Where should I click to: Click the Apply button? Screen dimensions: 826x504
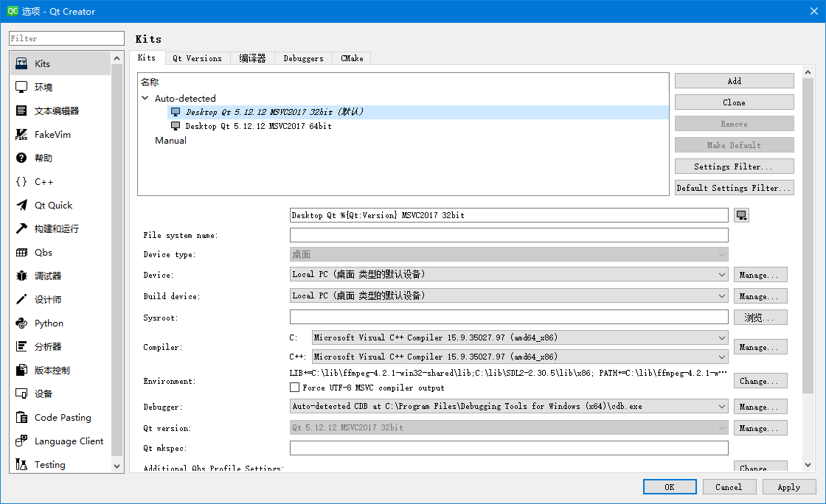pos(789,487)
